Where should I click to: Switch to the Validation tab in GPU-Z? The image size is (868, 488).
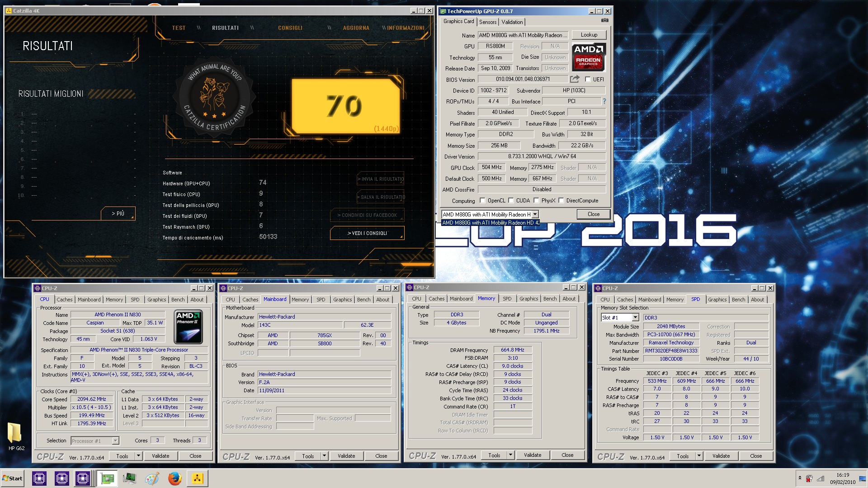[512, 22]
